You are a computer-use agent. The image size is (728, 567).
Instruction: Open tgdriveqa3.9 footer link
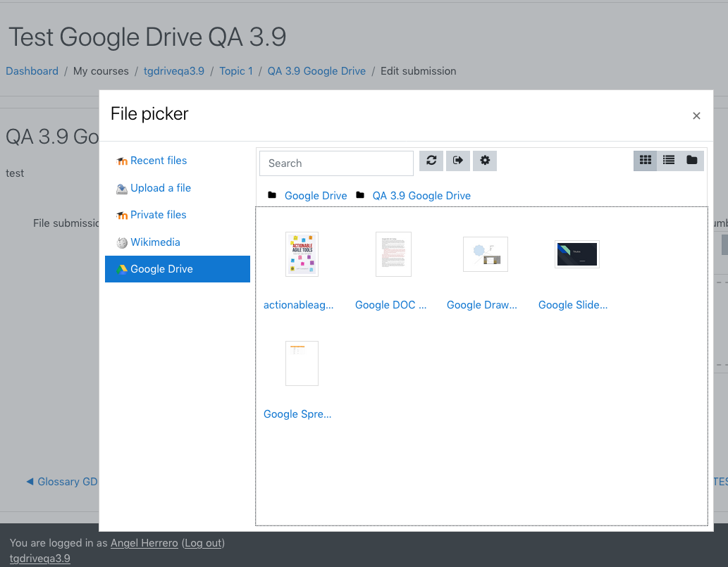pos(40,558)
